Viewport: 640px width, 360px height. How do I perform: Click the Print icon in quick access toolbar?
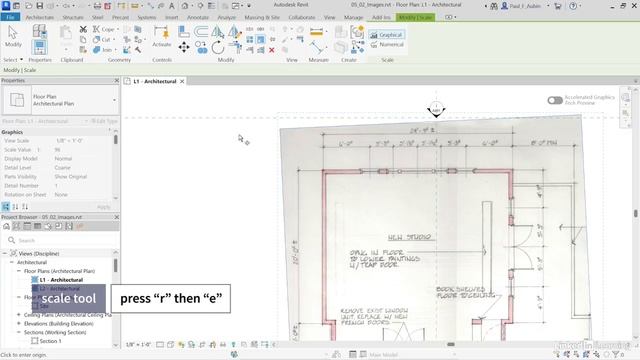point(97,6)
